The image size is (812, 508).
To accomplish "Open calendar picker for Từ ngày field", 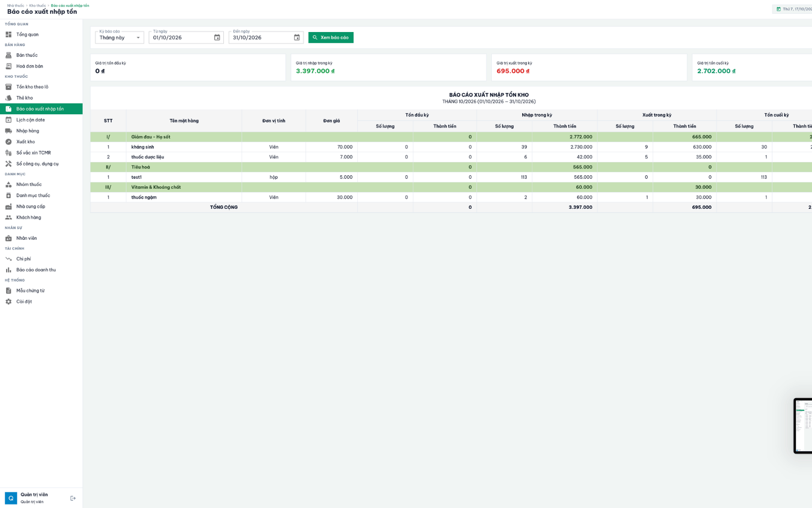I will pyautogui.click(x=217, y=38).
